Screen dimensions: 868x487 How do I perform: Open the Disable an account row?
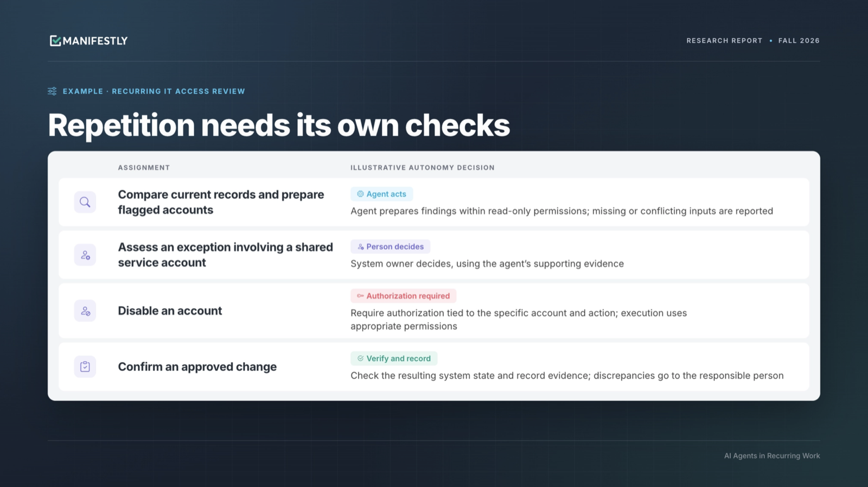click(434, 311)
